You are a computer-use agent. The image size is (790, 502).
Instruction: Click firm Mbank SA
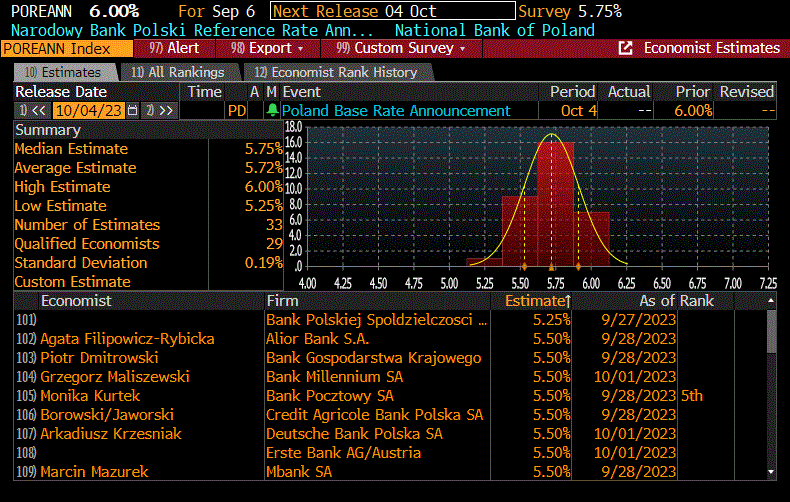(x=299, y=472)
